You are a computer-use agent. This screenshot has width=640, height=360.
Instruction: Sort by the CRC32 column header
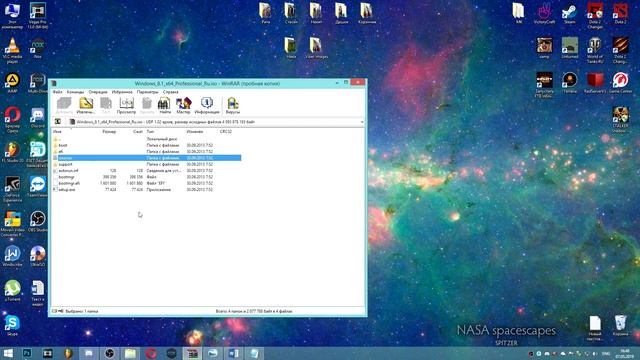coord(226,132)
